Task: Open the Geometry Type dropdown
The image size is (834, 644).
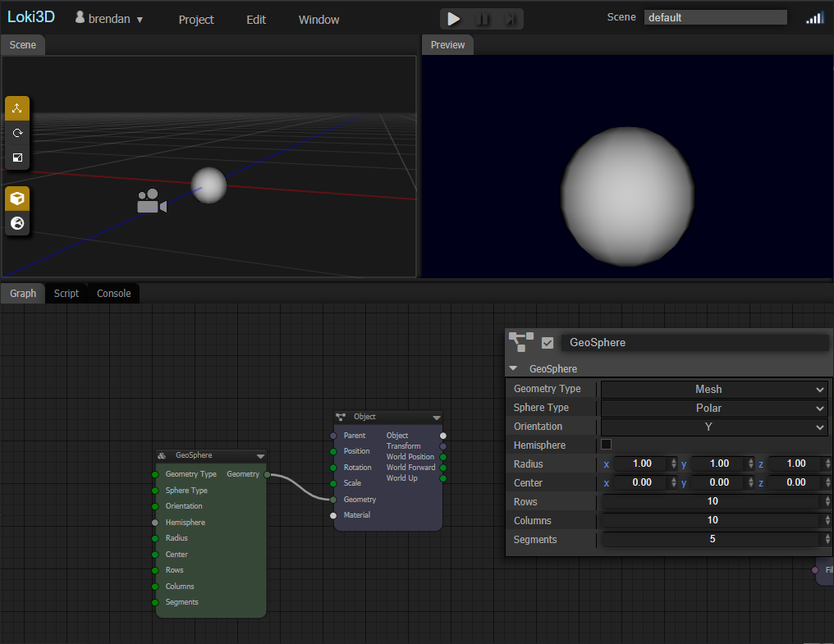Action: 713,388
